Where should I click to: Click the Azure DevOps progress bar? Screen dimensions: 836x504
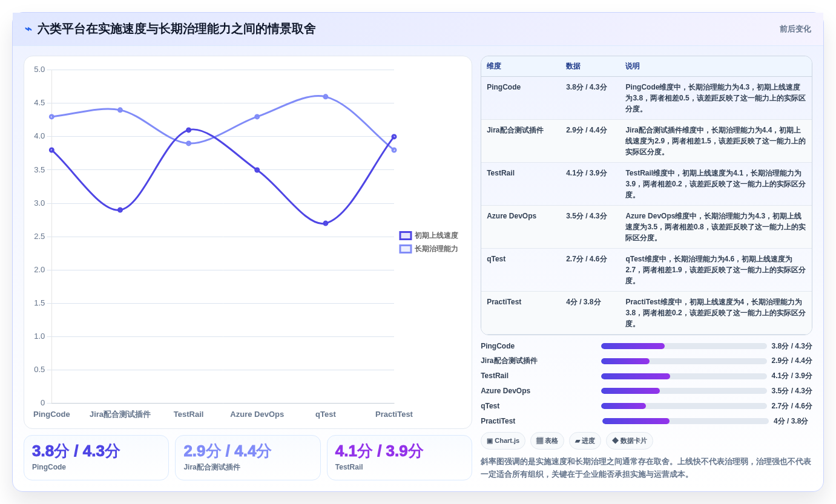click(684, 391)
